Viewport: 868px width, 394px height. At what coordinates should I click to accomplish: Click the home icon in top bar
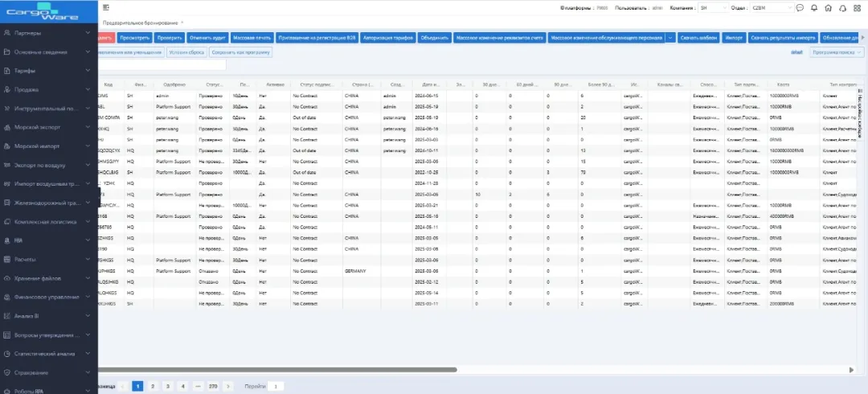[x=828, y=8]
